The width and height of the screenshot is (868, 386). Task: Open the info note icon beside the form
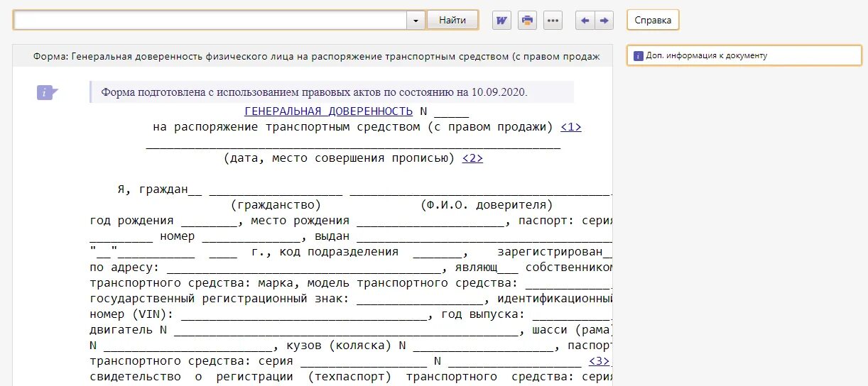tap(47, 92)
